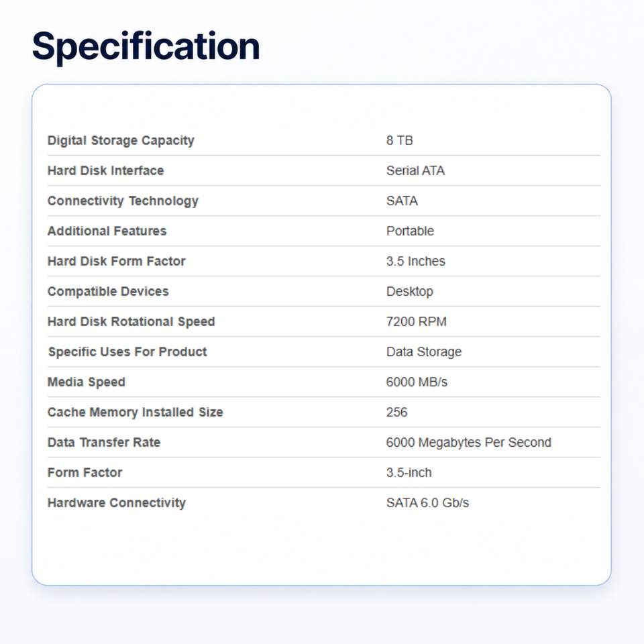Select the Cache Memory Installed Size label
The image size is (644, 644).
pos(135,412)
